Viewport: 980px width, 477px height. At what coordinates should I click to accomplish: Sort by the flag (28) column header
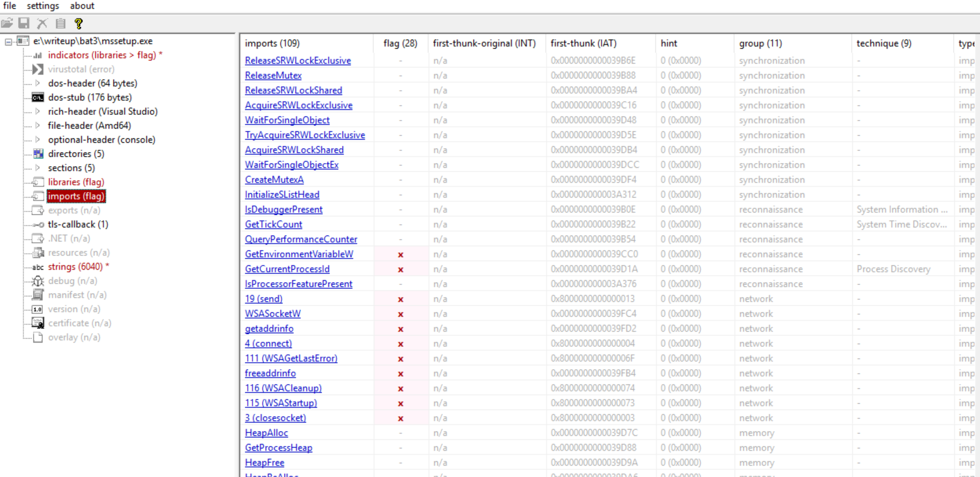400,43
